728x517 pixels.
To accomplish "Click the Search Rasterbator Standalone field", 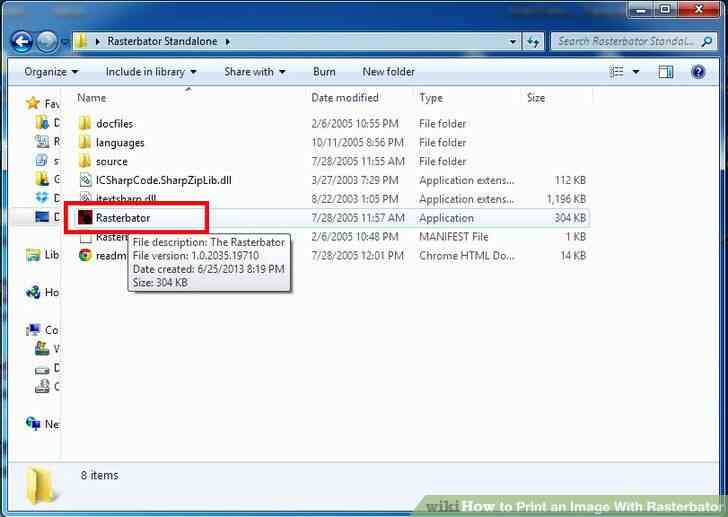I will (625, 42).
